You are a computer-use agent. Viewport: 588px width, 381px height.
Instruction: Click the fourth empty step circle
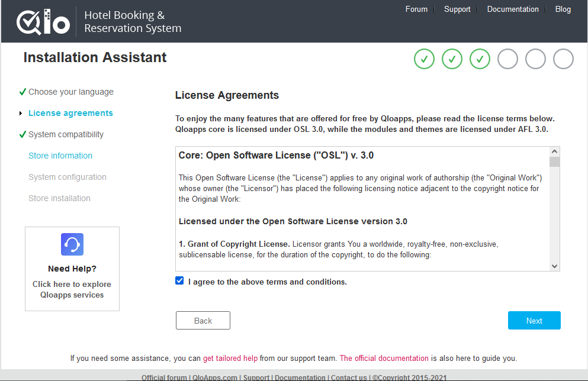point(507,59)
